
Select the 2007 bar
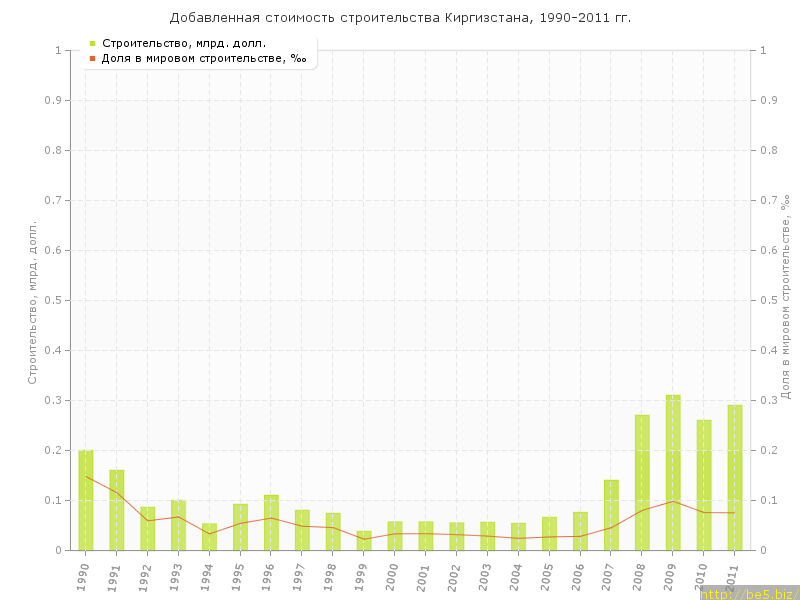[611, 515]
